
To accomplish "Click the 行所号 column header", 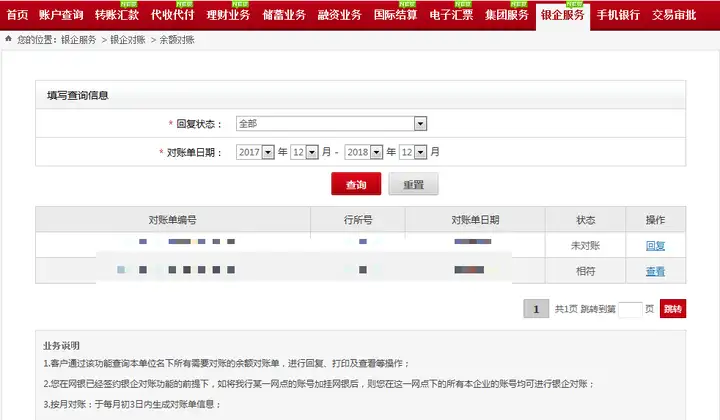I will point(358,220).
